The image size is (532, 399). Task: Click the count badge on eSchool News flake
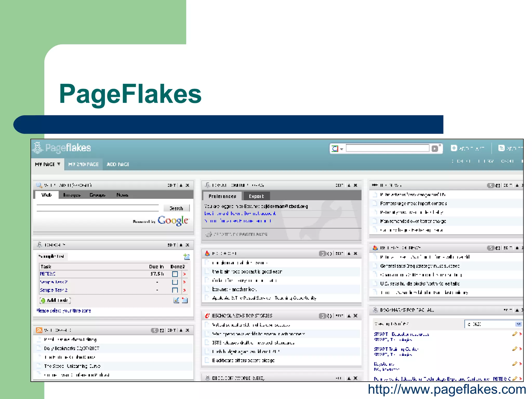click(x=322, y=316)
